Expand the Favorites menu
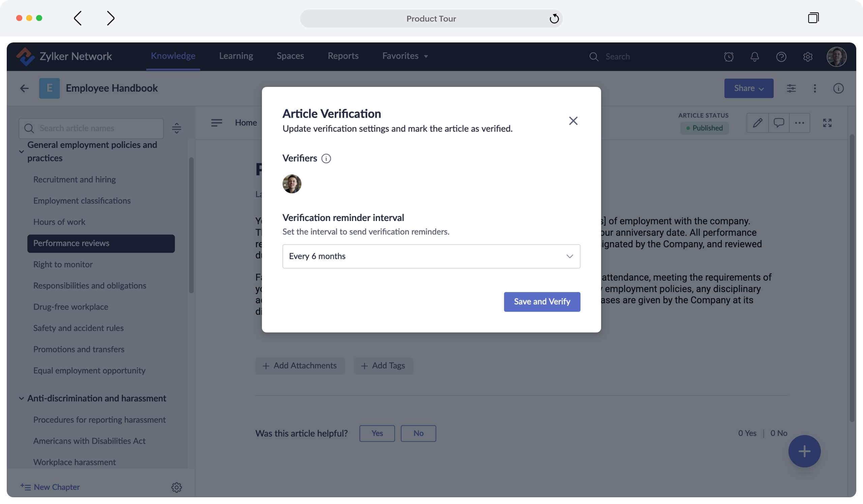This screenshot has height=504, width=863. pos(405,56)
